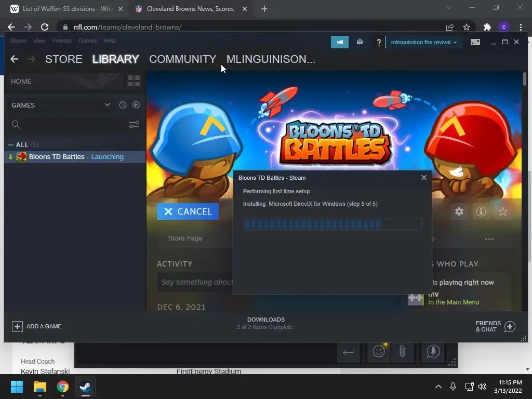Image resolution: width=532 pixels, height=399 pixels.
Task: Open Chrome extensions puzzle icon
Action: tap(487, 27)
